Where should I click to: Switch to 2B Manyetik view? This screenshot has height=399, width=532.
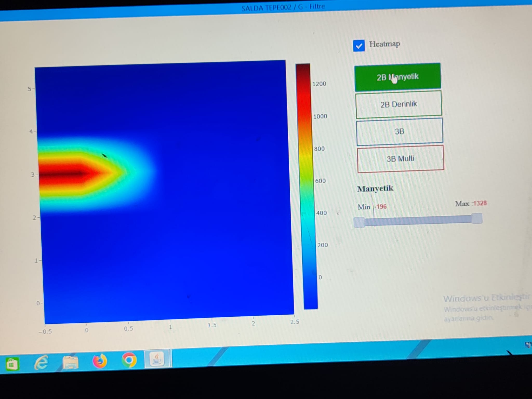pos(397,77)
